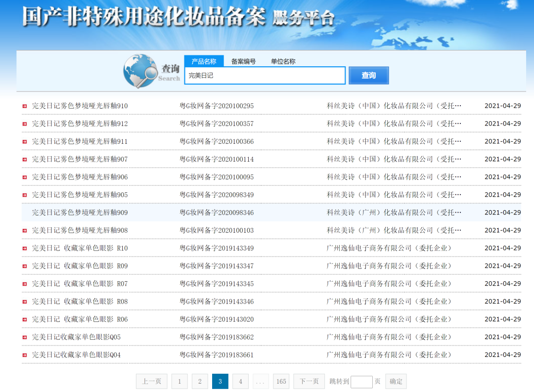Click record number 粤G妆网备字2019143346
The width and height of the screenshot is (534, 392).
pyautogui.click(x=217, y=302)
